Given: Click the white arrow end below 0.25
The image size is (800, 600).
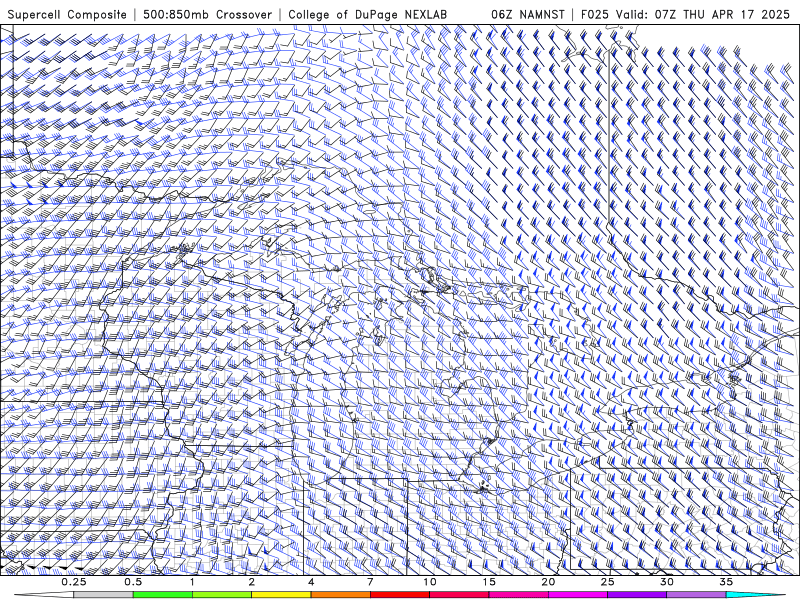Looking at the screenshot, I should [x=43, y=595].
